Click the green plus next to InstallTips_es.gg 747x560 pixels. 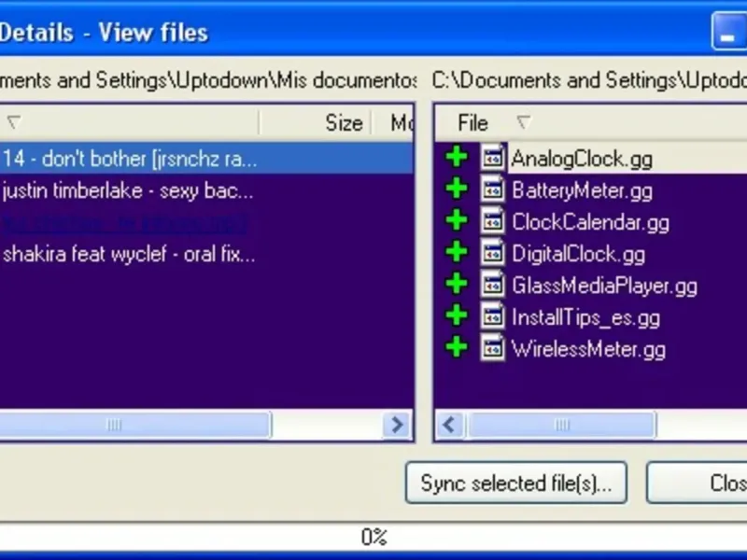pyautogui.click(x=457, y=316)
